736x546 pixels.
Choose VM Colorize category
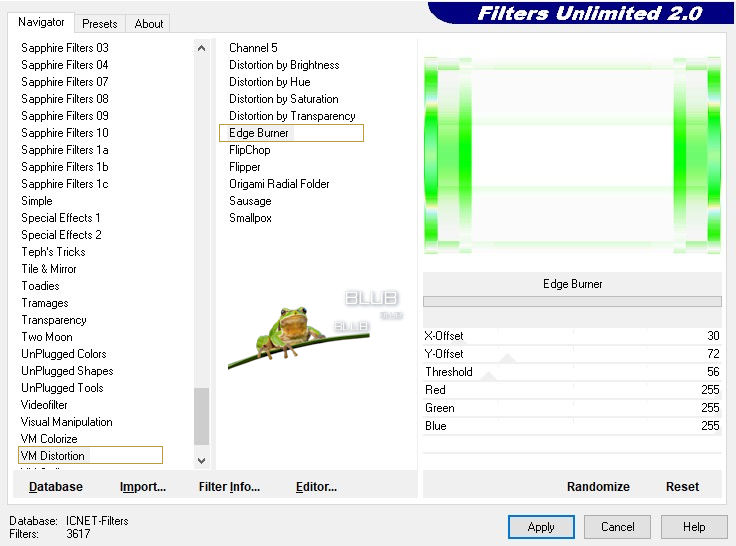pyautogui.click(x=49, y=439)
